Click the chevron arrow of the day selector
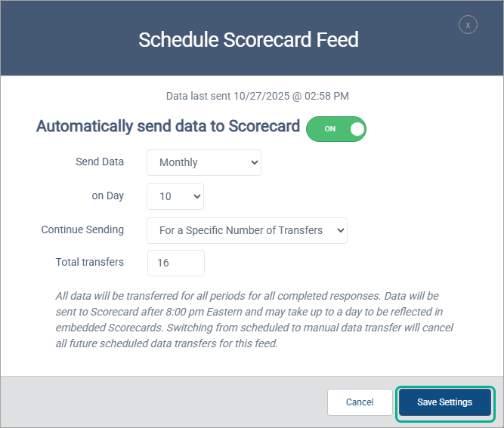 click(x=197, y=196)
